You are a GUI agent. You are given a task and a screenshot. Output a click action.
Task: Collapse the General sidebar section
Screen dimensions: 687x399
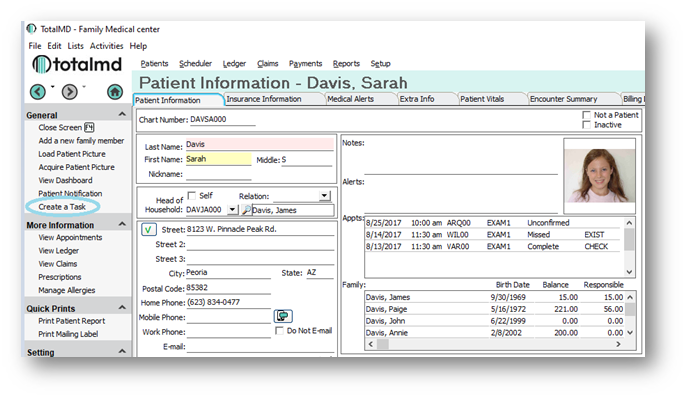point(122,115)
